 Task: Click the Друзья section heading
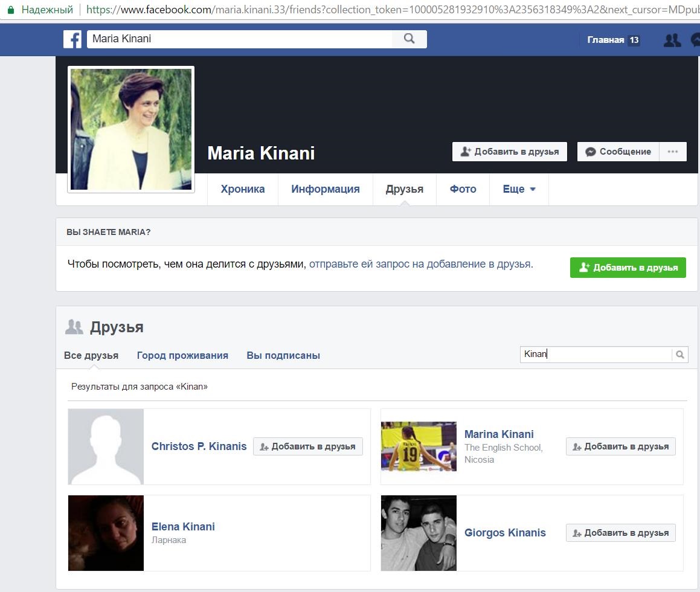click(x=117, y=327)
